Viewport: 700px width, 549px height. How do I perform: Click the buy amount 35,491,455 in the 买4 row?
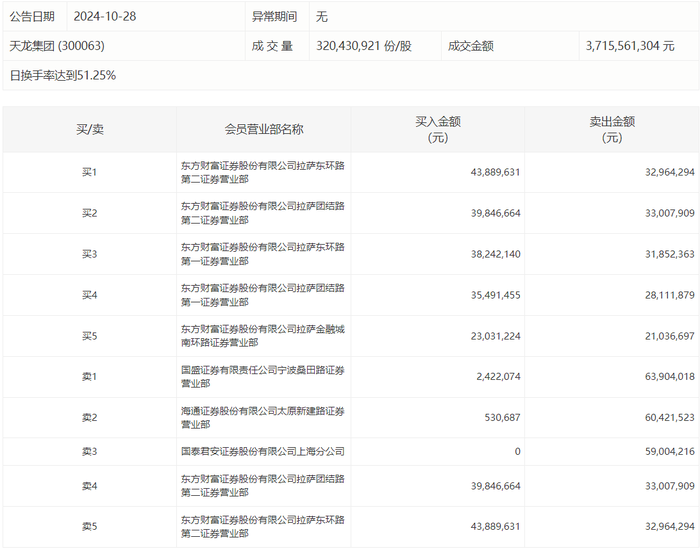click(496, 295)
